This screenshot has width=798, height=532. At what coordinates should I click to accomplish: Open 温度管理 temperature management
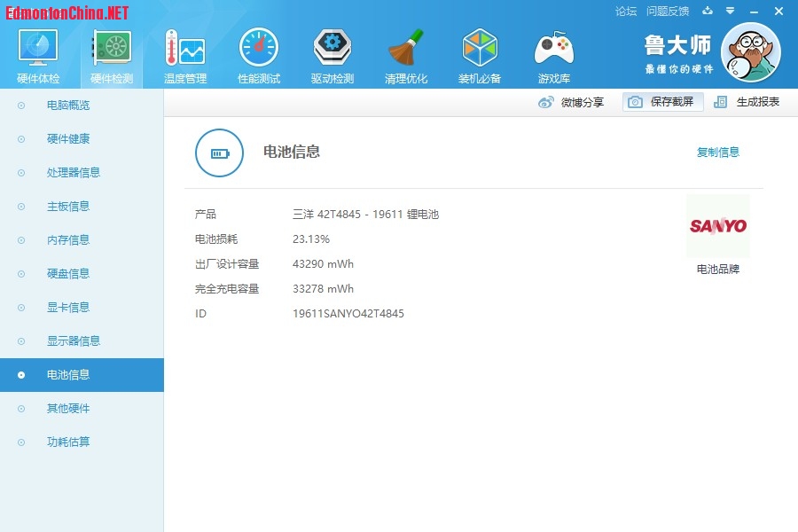[x=185, y=56]
